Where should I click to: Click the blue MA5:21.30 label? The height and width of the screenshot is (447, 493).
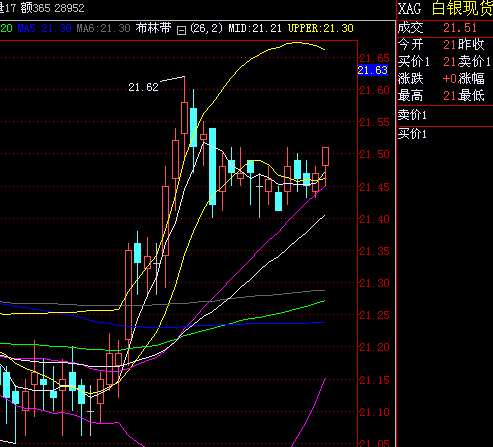tap(45, 28)
